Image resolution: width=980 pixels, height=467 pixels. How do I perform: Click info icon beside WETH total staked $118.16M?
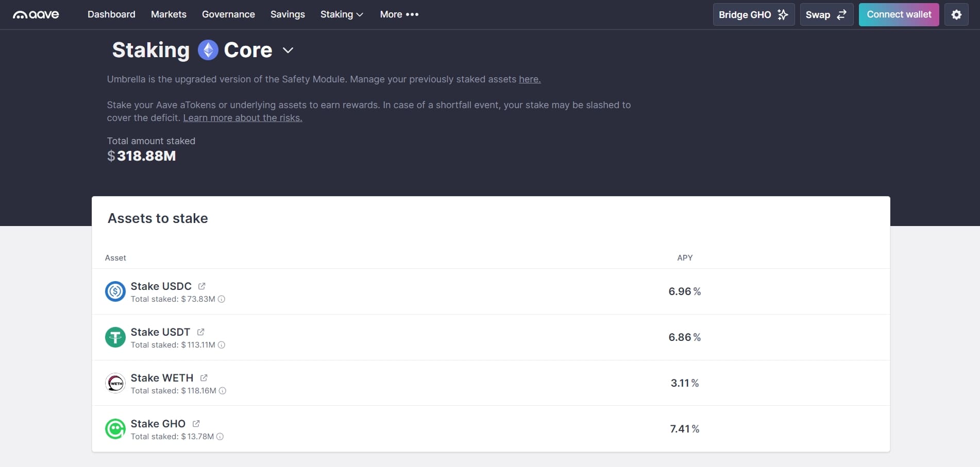(223, 391)
